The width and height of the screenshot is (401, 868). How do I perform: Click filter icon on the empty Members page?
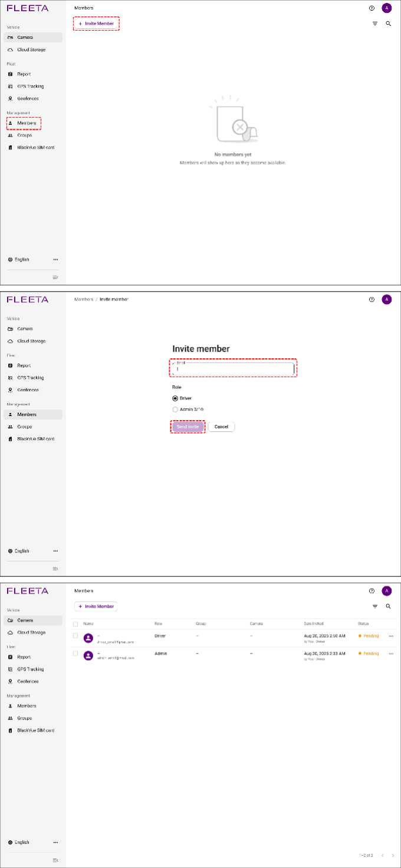click(x=375, y=24)
